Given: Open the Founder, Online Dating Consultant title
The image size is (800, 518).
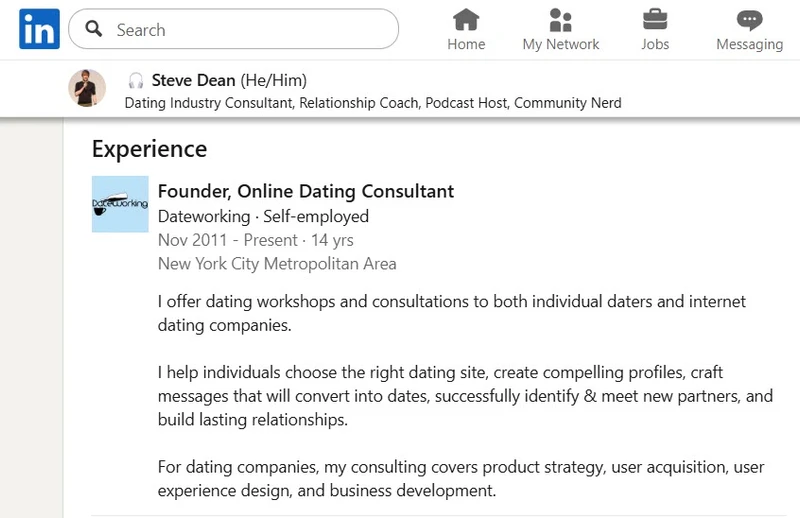Looking at the screenshot, I should click(x=306, y=191).
